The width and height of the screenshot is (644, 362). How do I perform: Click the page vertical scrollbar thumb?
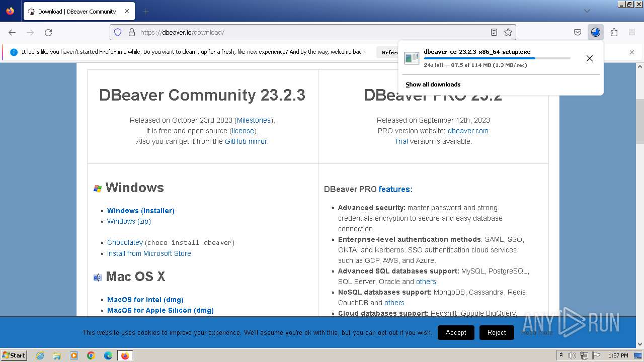[x=640, y=121]
